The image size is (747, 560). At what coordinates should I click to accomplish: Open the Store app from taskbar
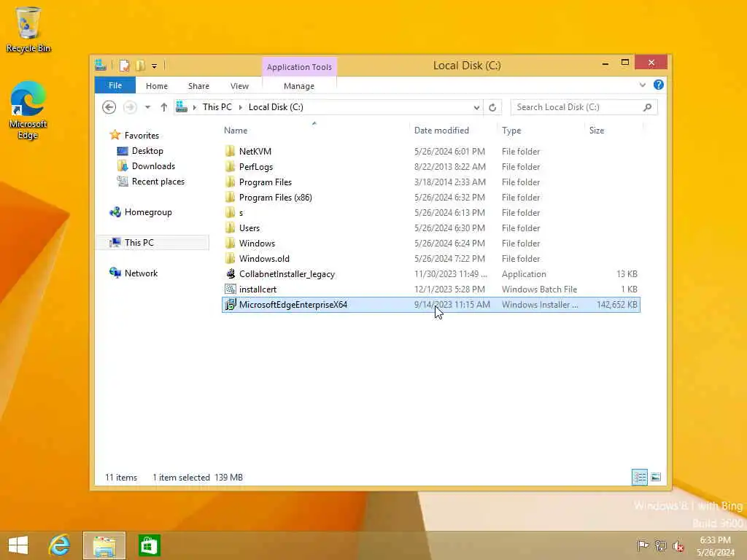click(149, 545)
